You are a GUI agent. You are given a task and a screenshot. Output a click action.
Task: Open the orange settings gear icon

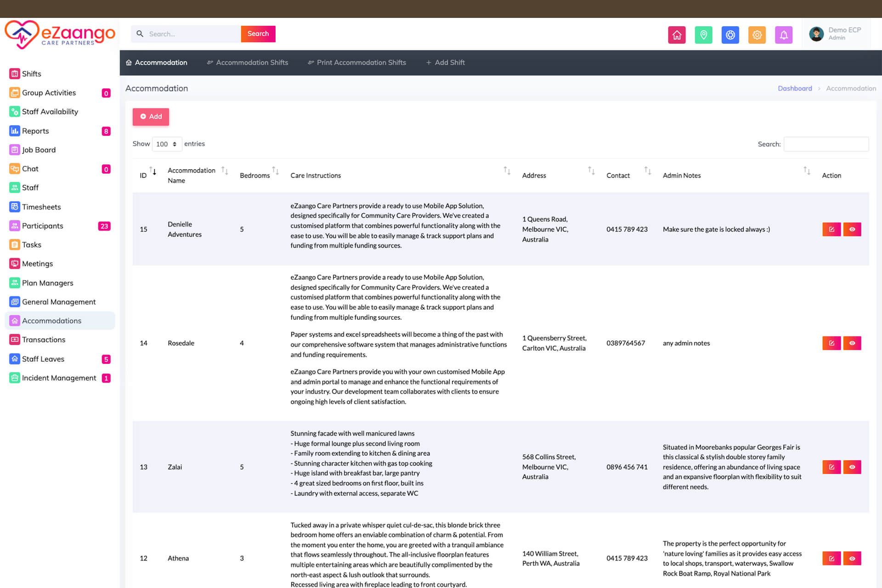click(x=757, y=35)
